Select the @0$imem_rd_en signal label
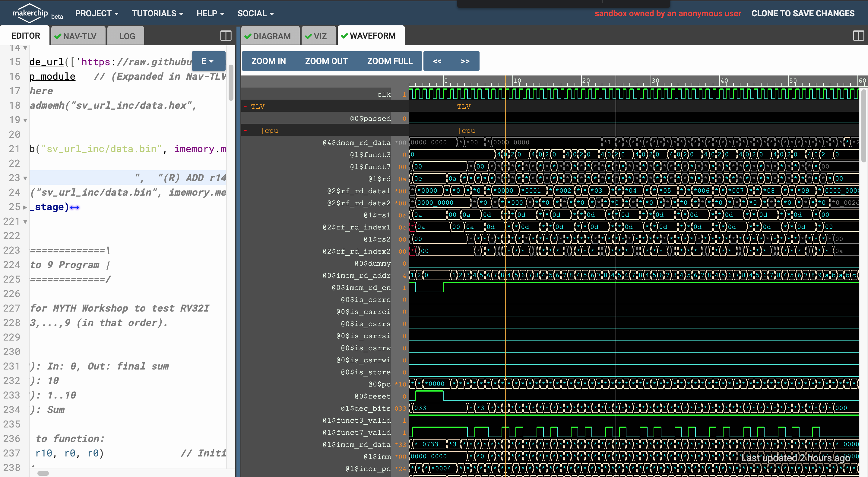868x477 pixels. 361,287
